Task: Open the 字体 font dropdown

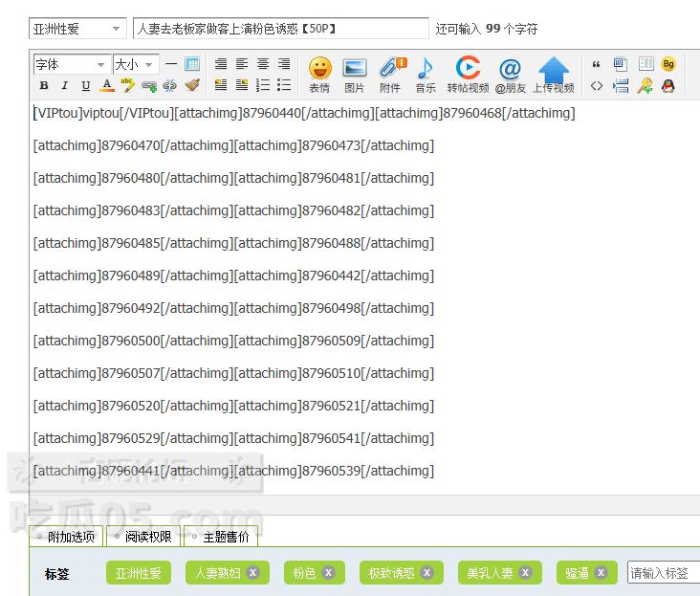Action: click(72, 64)
